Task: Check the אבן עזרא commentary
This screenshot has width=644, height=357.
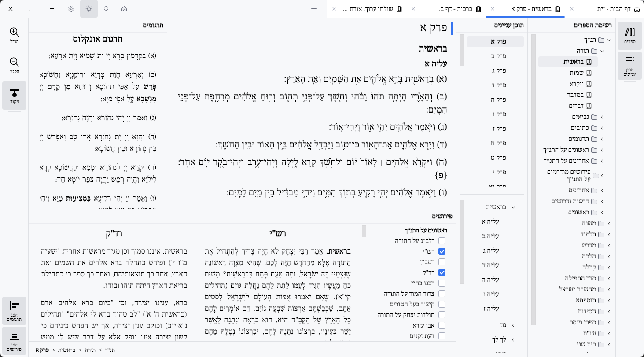Action: [442, 325]
